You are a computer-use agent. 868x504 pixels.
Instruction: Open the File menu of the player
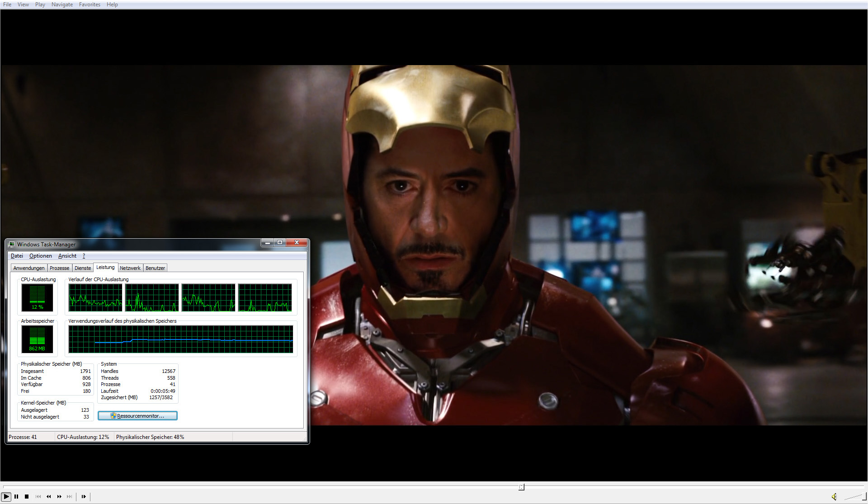click(x=7, y=5)
